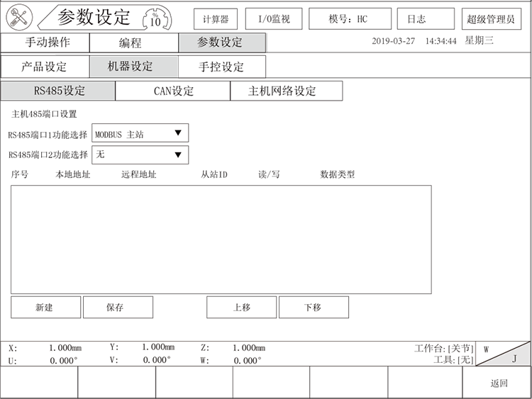
Task: Switch to the 编程 tab
Action: coord(134,43)
